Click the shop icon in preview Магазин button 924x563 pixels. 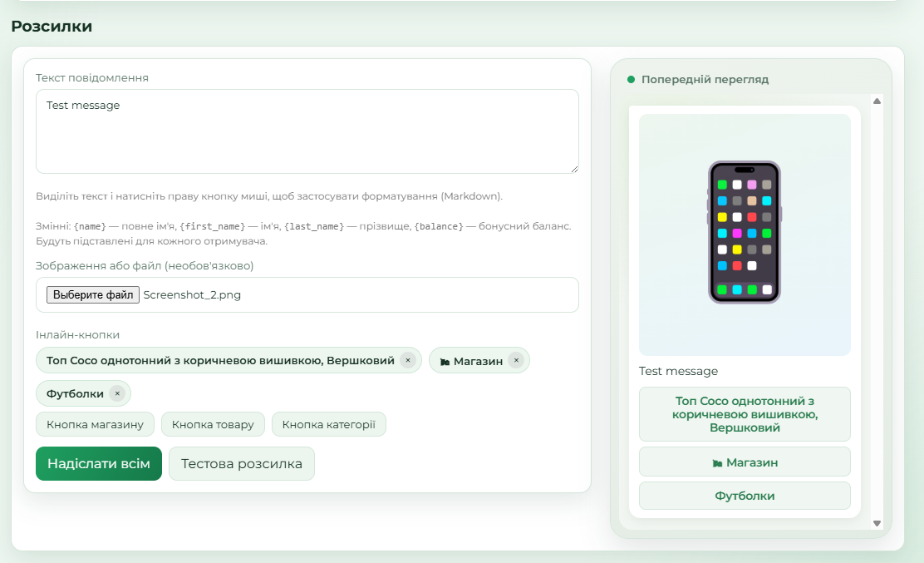(x=717, y=463)
